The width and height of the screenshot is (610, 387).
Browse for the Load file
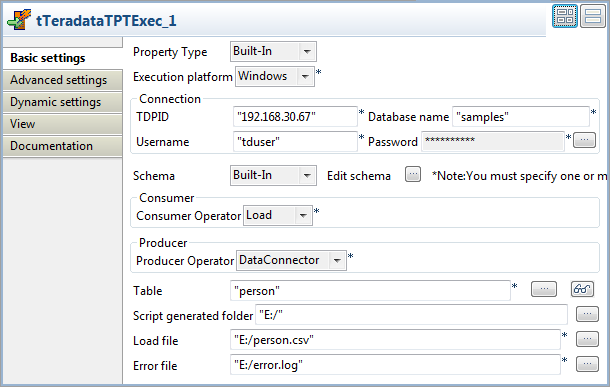click(x=587, y=339)
